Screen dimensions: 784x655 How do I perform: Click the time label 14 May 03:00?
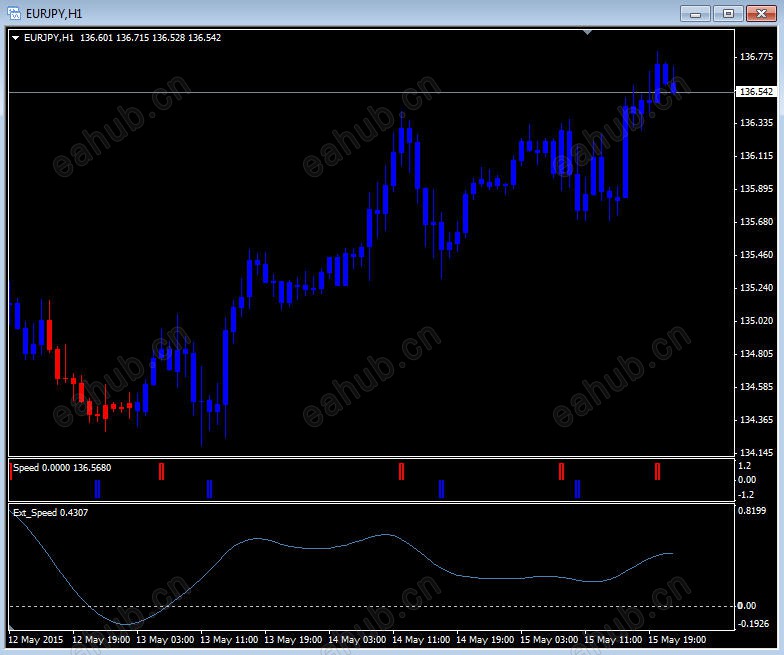pos(357,640)
